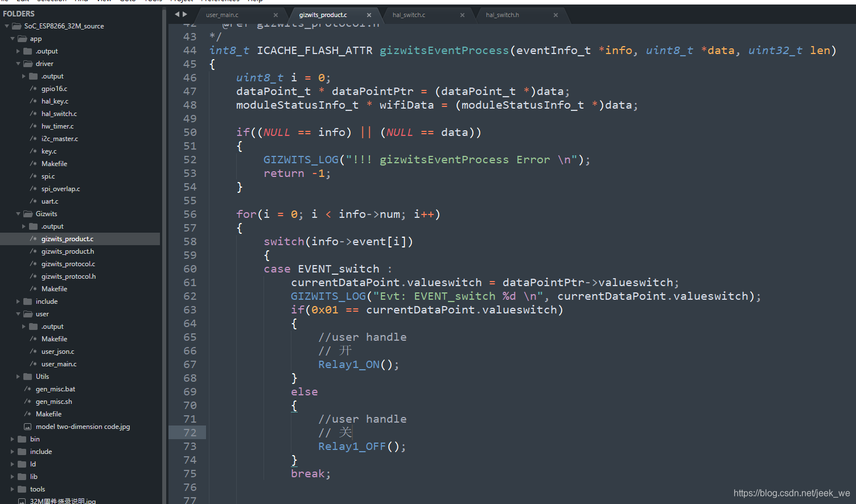Open model two-dimension code.jpg image
This screenshot has height=504, width=856.
(83, 427)
